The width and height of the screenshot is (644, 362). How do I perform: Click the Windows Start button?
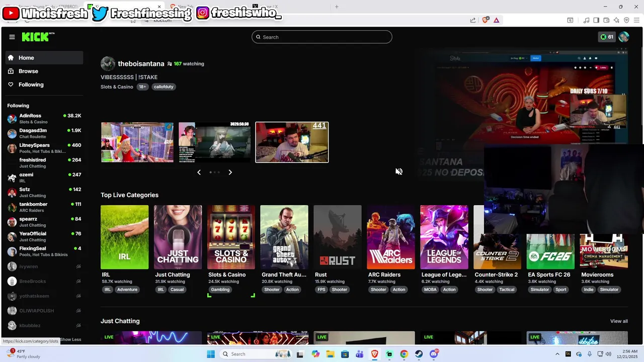point(211,354)
